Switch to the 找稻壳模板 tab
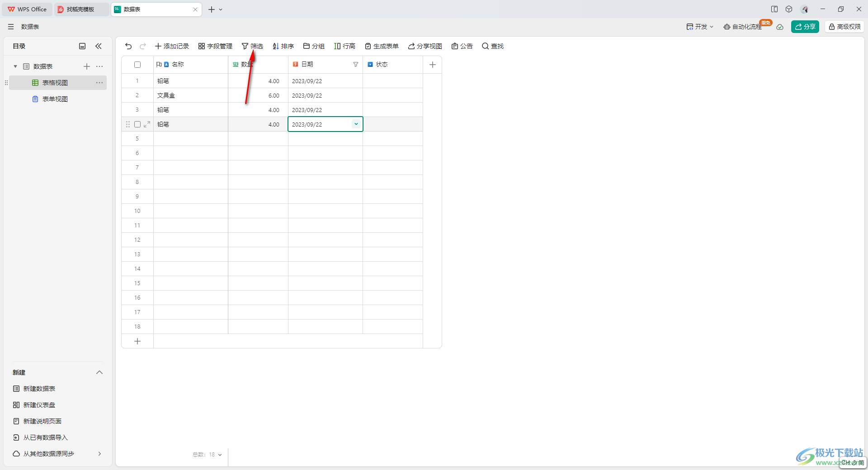The width and height of the screenshot is (868, 470). tap(81, 9)
